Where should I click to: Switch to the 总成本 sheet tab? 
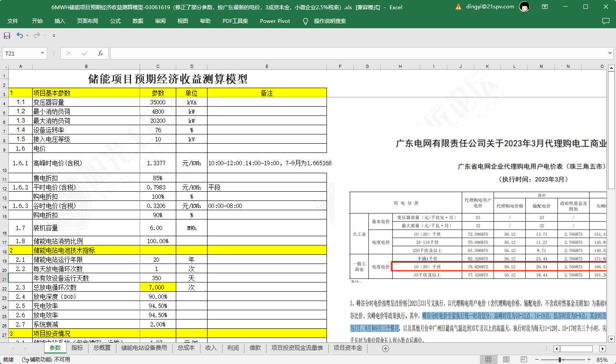pyautogui.click(x=186, y=348)
